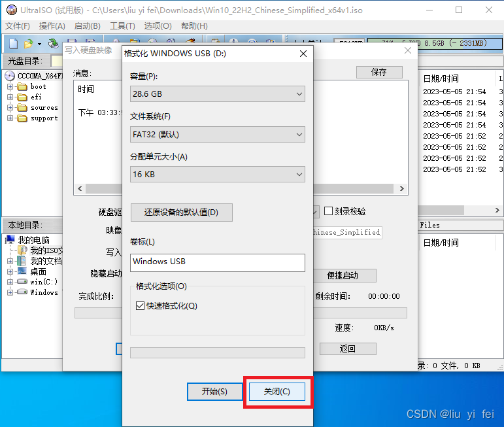Expand the win(C:) drive node
Image resolution: width=504 pixels, height=427 pixels.
10,282
